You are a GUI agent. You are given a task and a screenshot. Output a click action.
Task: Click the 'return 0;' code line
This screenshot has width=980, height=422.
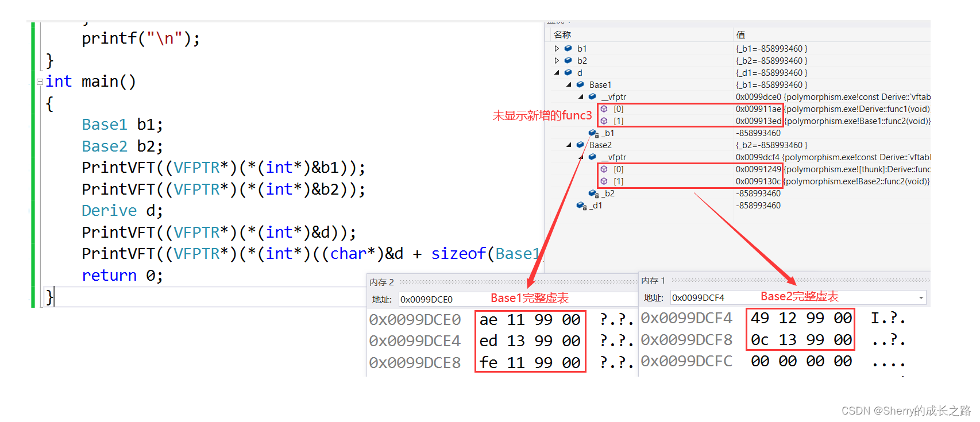click(x=122, y=276)
